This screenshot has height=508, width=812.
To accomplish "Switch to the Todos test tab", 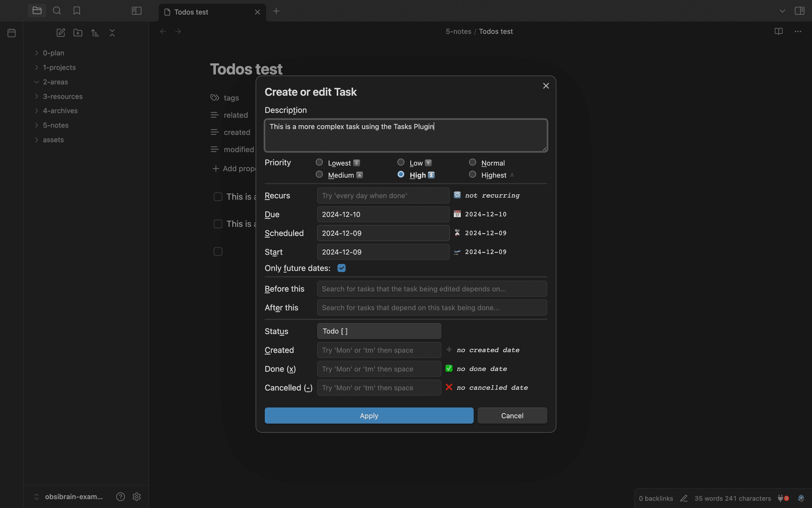I will 212,12.
